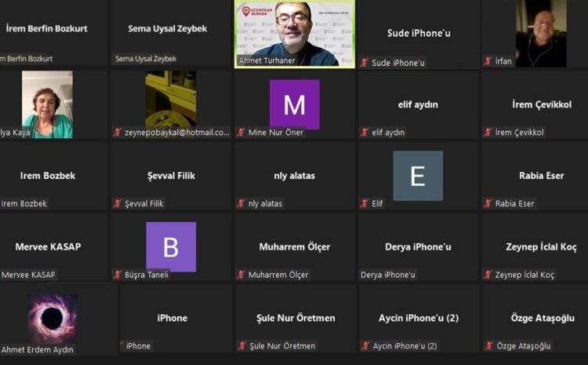The image size is (588, 365).
Task: Click muted mic icon beside Sude iPhone'u
Action: [364, 63]
